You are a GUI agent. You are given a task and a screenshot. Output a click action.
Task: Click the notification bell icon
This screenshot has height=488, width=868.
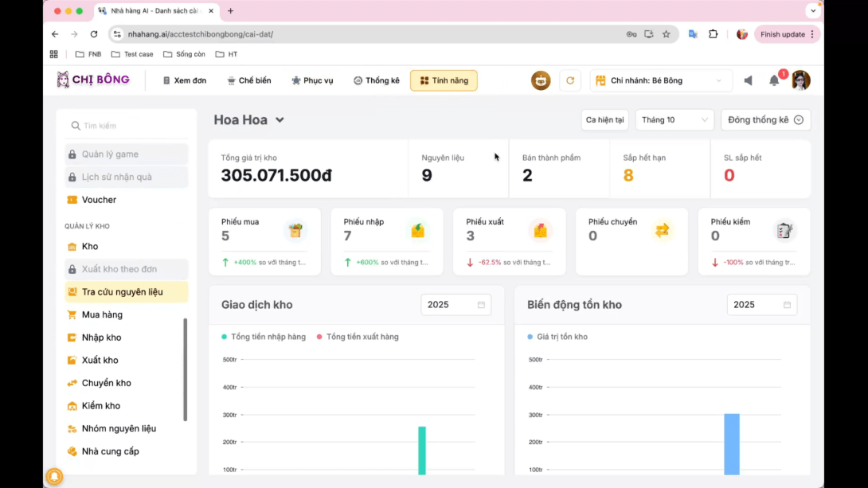tap(773, 80)
